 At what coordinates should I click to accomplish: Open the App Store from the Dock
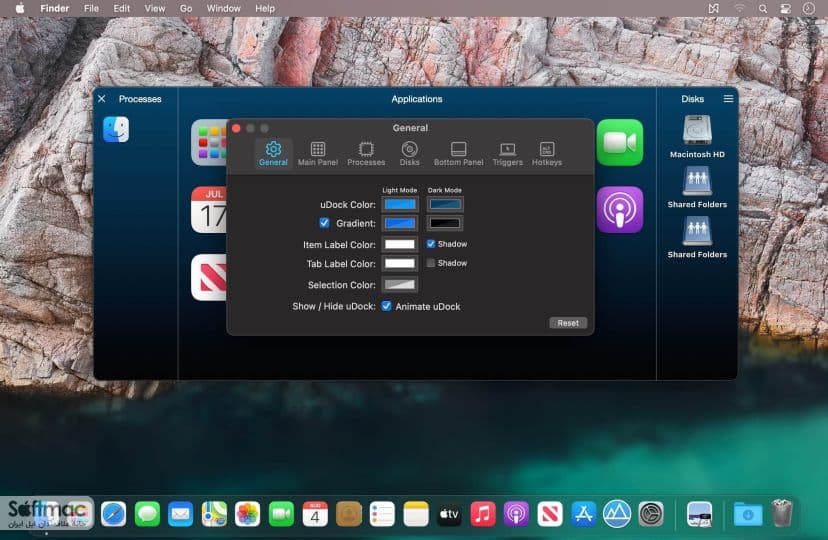point(584,514)
